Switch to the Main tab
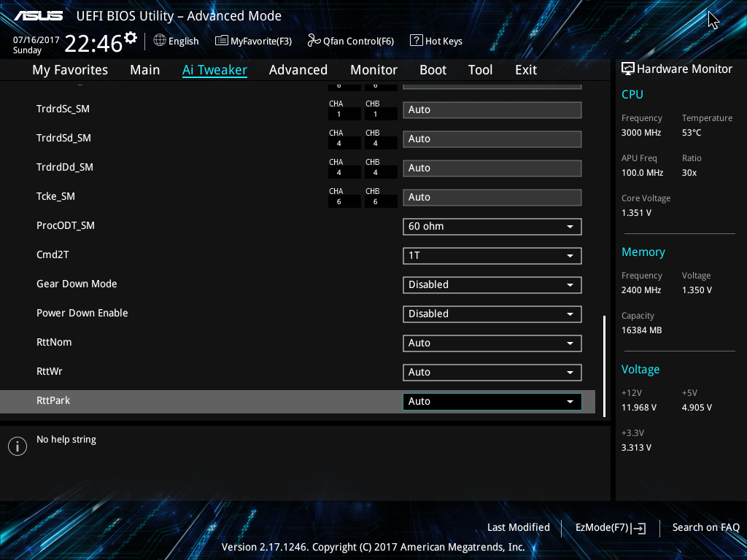 [145, 70]
